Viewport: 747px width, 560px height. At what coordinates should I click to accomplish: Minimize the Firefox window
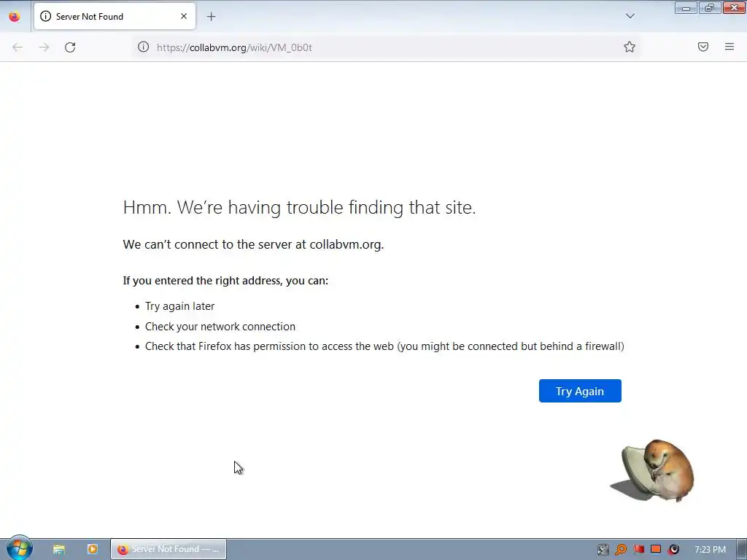click(x=686, y=8)
